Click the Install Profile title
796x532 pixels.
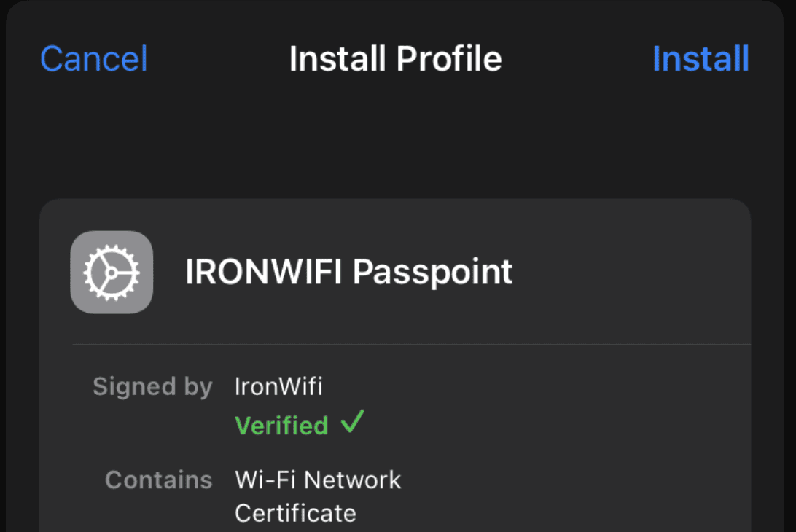click(x=396, y=58)
